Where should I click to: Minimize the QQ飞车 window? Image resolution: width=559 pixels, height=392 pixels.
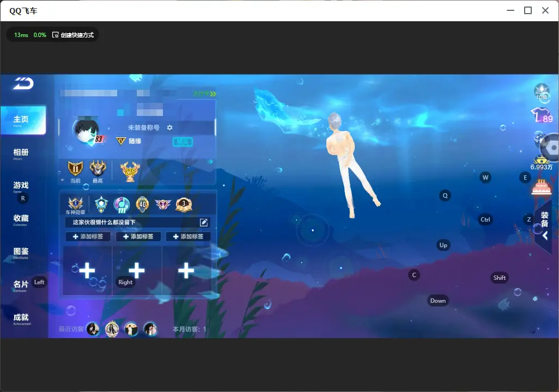click(x=511, y=10)
